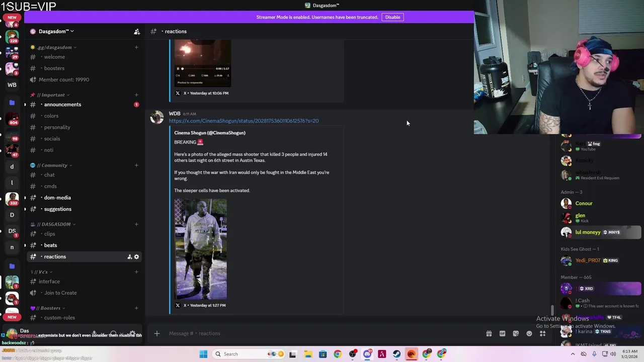This screenshot has height=362, width=644.
Task: Add channel to the Important category
Action: click(x=136, y=95)
